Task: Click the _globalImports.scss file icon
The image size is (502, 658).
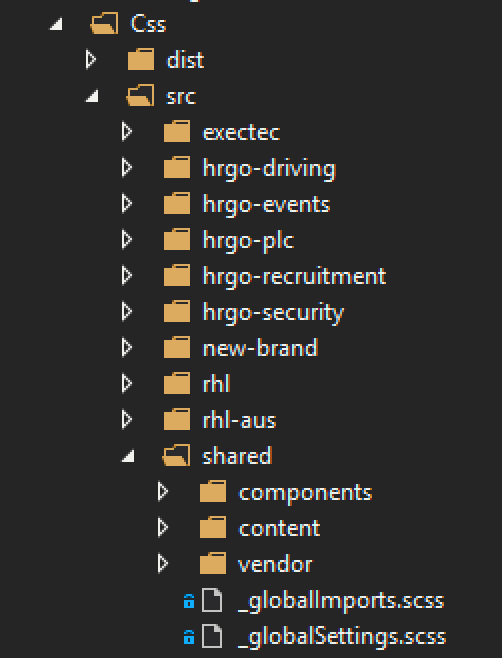Action: point(212,600)
